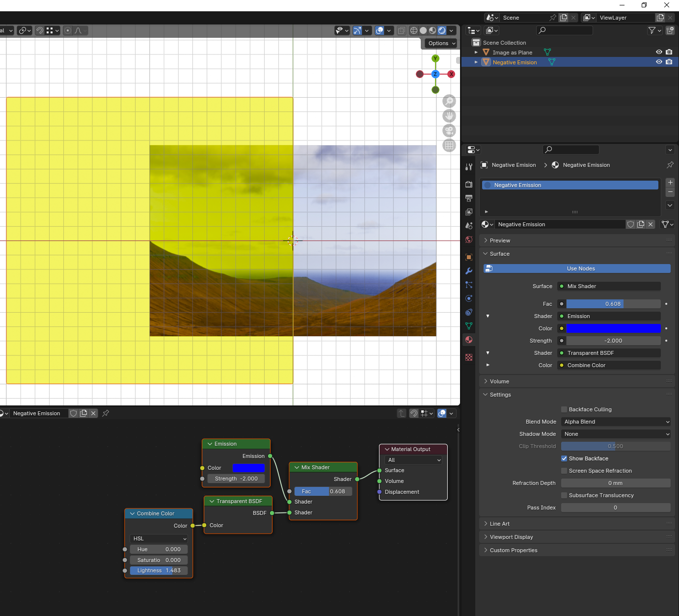The image size is (679, 616).
Task: Click blue Color swatch in Emission node
Action: click(x=248, y=468)
